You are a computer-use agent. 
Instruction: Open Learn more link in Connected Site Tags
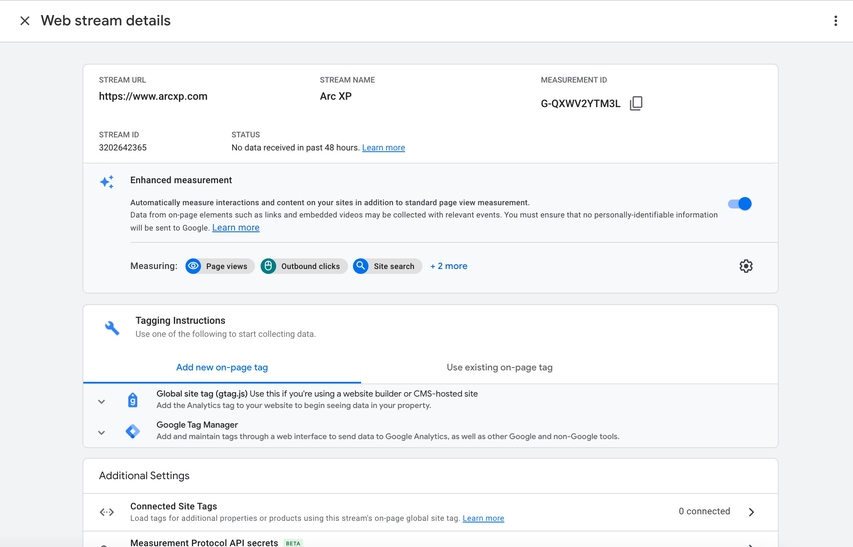tap(483, 518)
